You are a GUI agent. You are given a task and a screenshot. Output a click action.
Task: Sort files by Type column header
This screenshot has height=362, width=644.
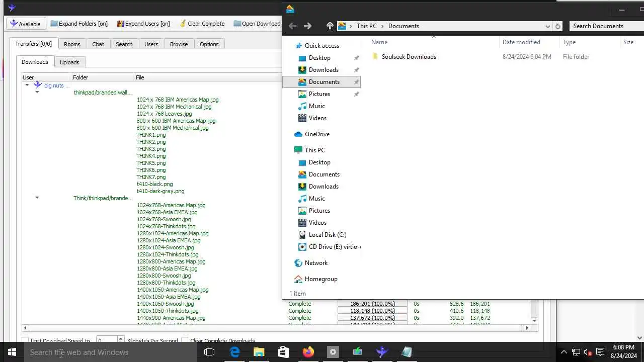(569, 42)
